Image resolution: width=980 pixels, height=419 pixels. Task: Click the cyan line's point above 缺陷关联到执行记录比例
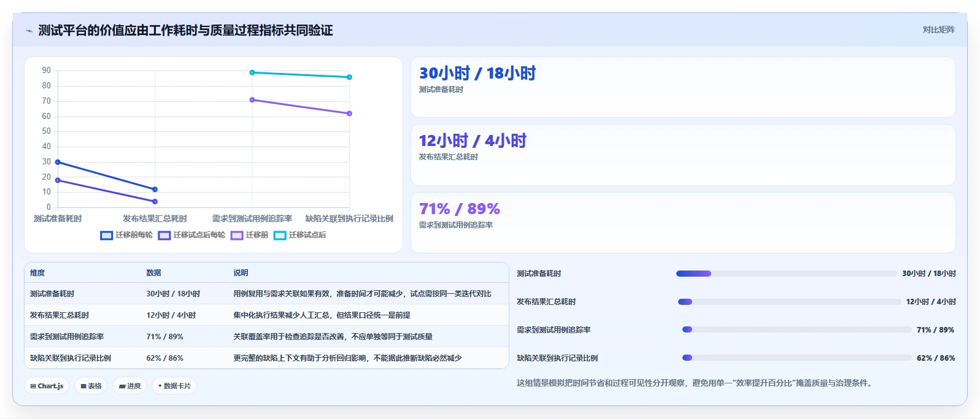point(349,77)
